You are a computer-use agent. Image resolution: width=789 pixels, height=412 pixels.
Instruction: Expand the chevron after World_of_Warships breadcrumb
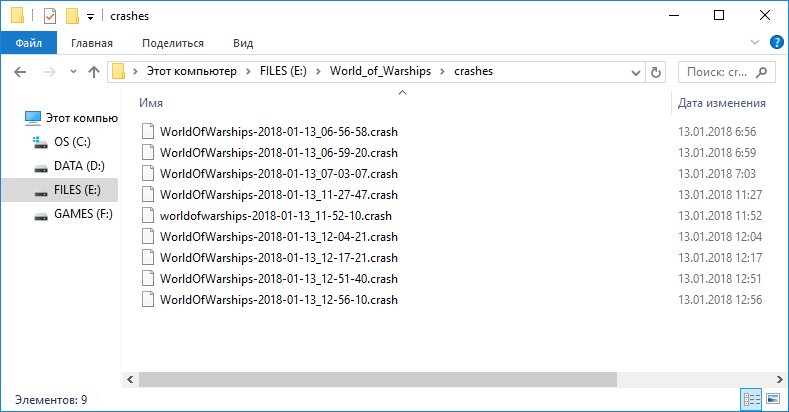click(442, 72)
